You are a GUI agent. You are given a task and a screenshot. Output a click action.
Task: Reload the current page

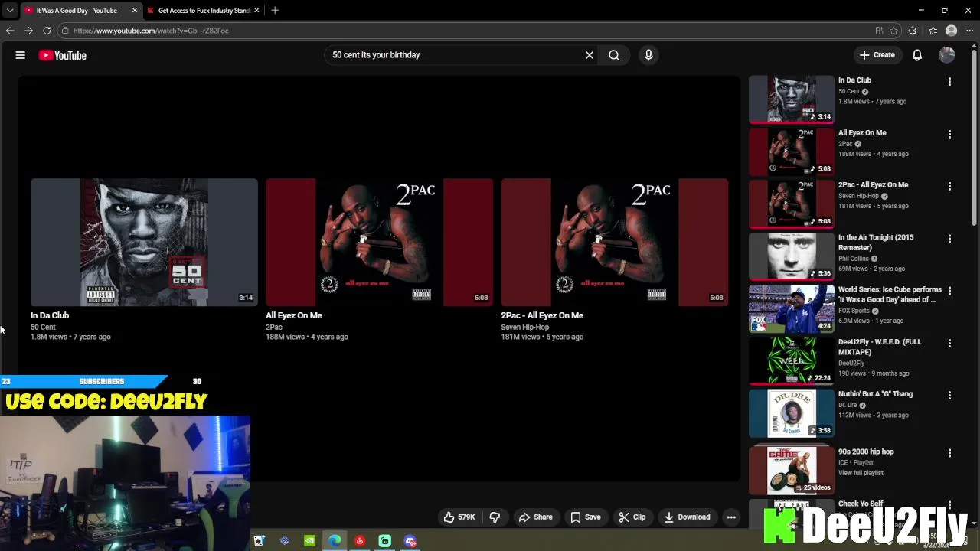(47, 31)
